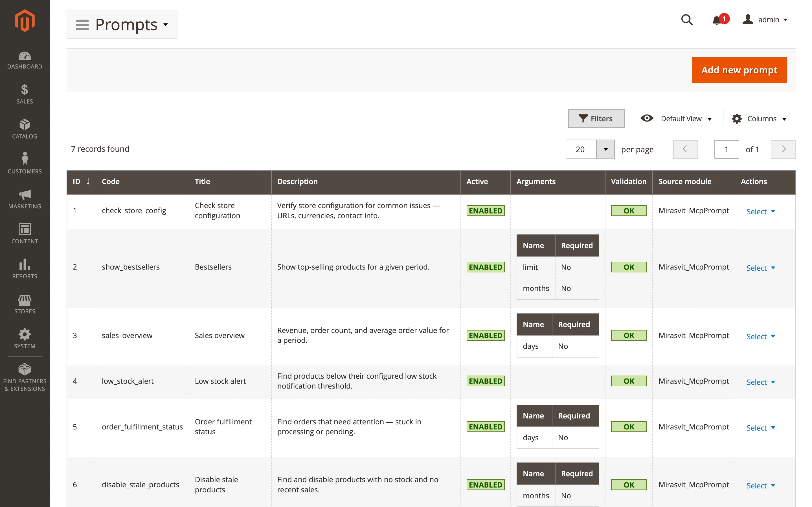Click the '7 records found' text

(x=100, y=149)
